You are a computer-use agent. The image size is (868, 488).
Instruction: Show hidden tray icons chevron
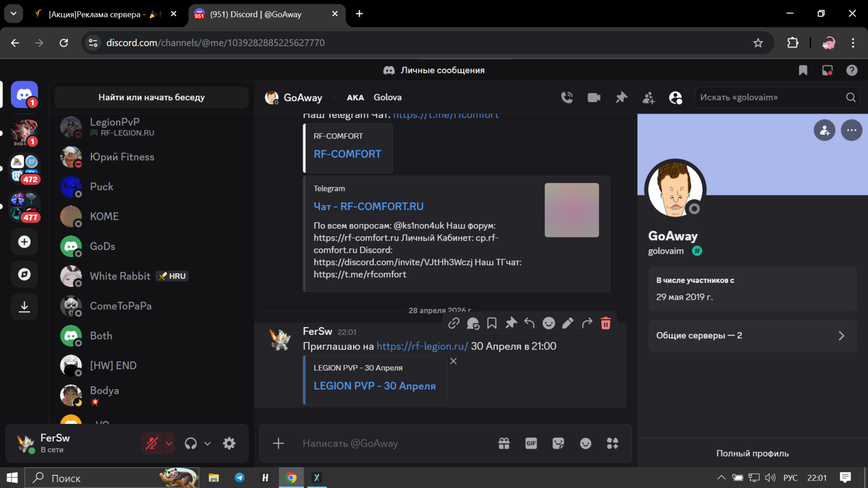coord(721,478)
